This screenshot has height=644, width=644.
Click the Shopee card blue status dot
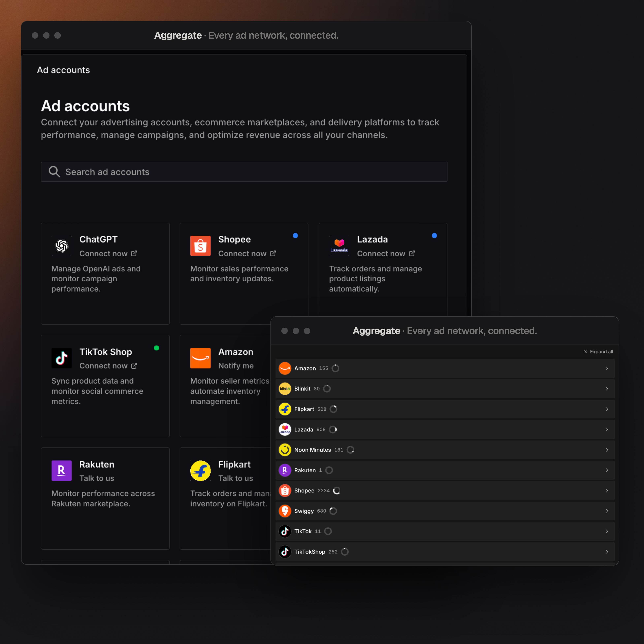coord(295,236)
